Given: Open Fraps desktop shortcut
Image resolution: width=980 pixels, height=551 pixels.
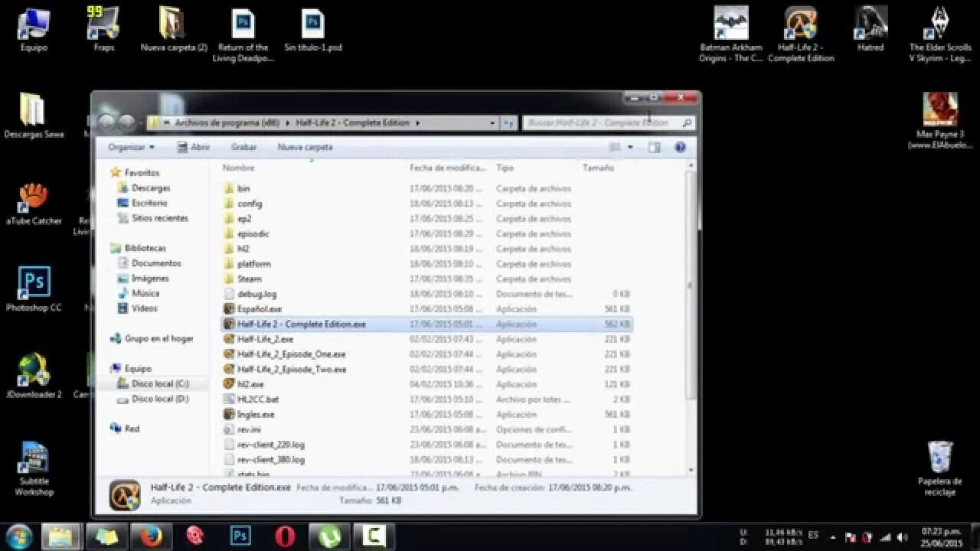Looking at the screenshot, I should click(103, 29).
